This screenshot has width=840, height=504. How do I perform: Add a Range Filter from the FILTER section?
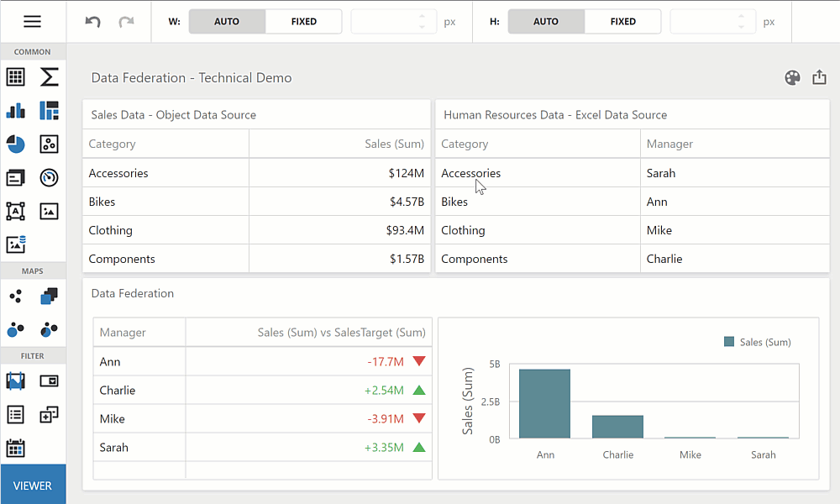coord(15,380)
